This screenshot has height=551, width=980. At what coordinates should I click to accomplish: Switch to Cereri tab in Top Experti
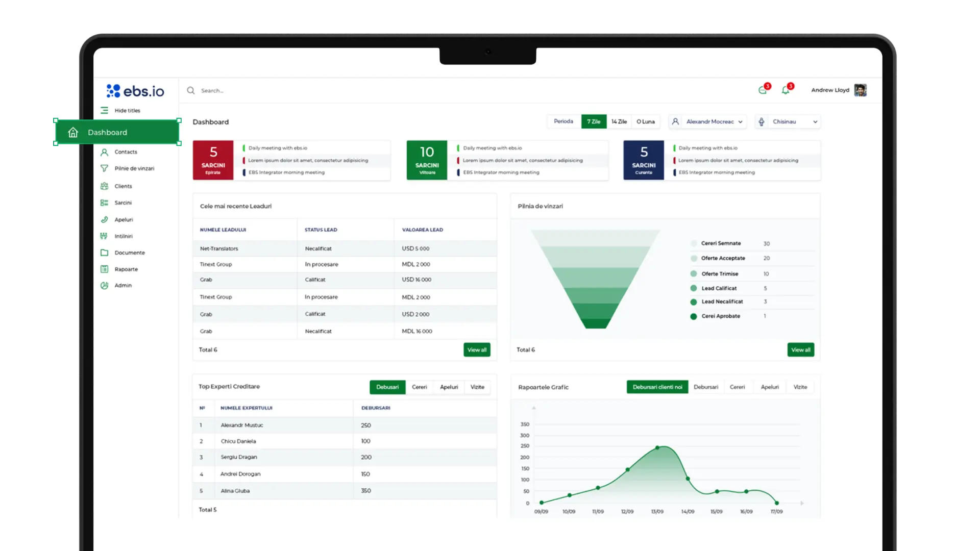pyautogui.click(x=419, y=387)
